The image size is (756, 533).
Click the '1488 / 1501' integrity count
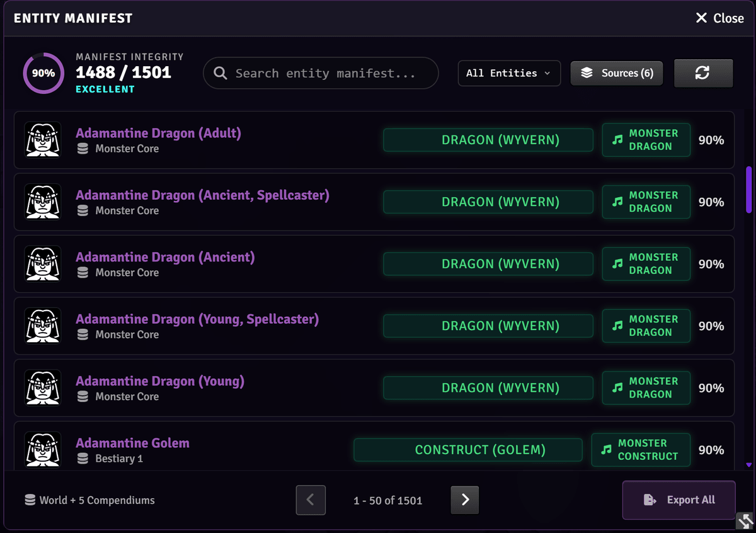tap(123, 72)
